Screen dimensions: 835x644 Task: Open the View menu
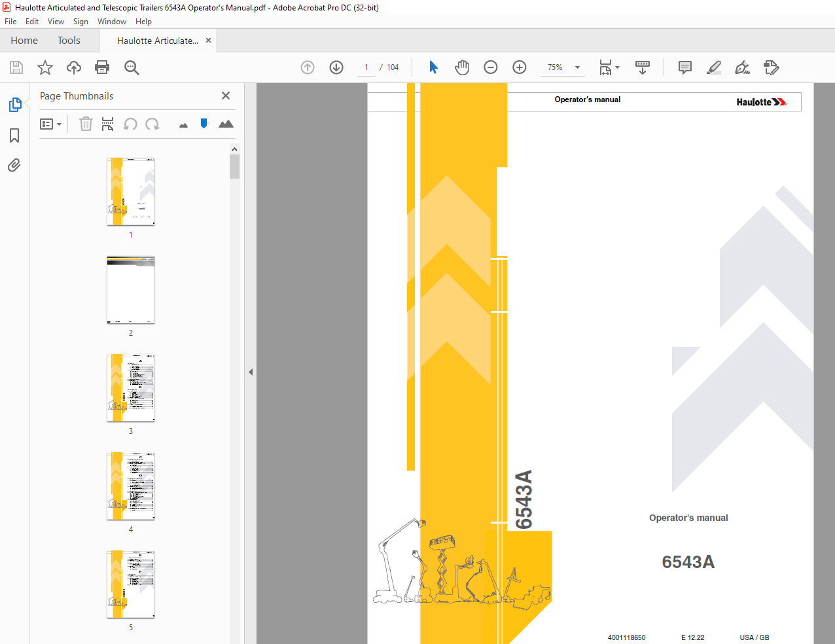pyautogui.click(x=56, y=22)
